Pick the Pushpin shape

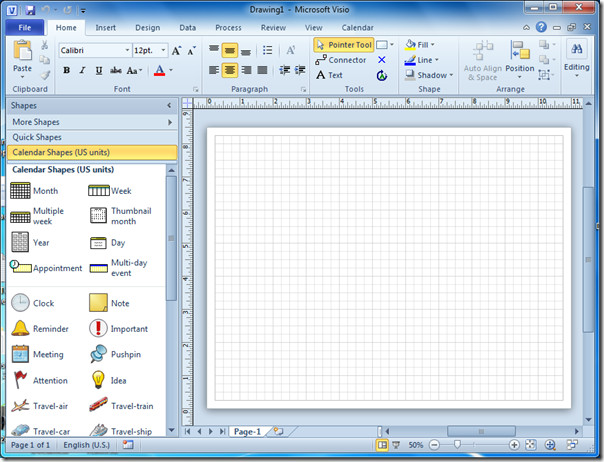click(115, 354)
